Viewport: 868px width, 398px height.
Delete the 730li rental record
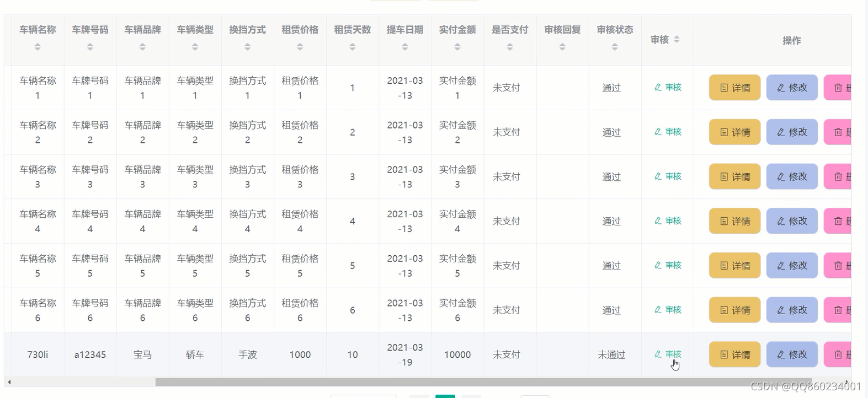[838, 354]
